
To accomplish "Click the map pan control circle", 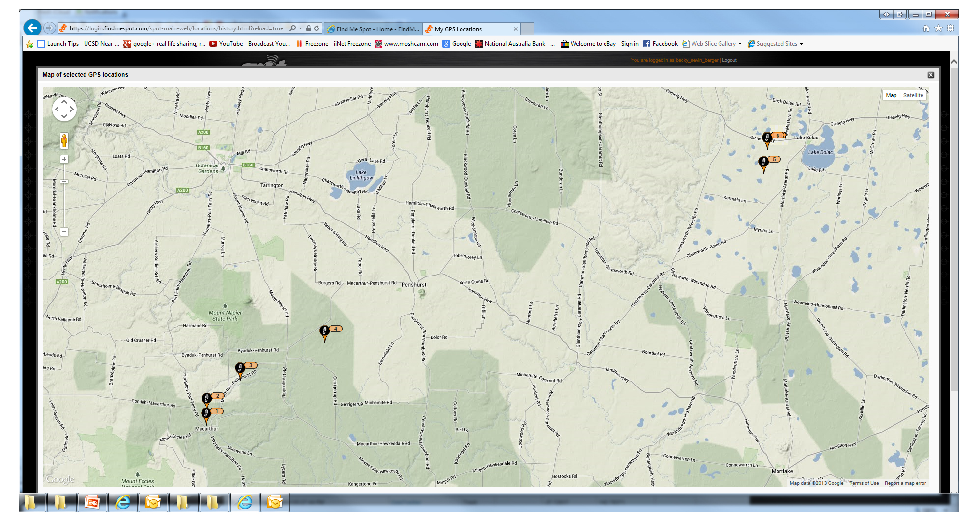I will (64, 109).
